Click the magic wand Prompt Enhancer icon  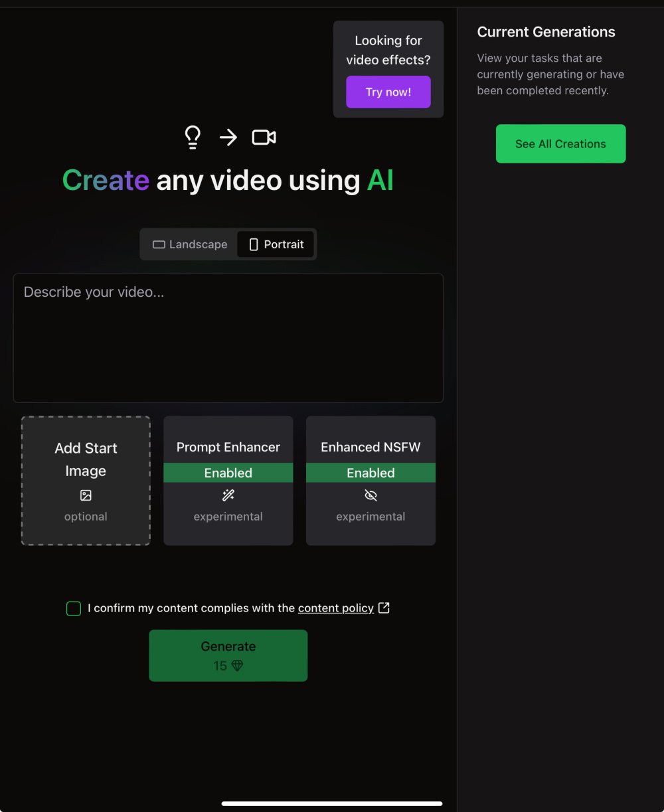click(228, 495)
